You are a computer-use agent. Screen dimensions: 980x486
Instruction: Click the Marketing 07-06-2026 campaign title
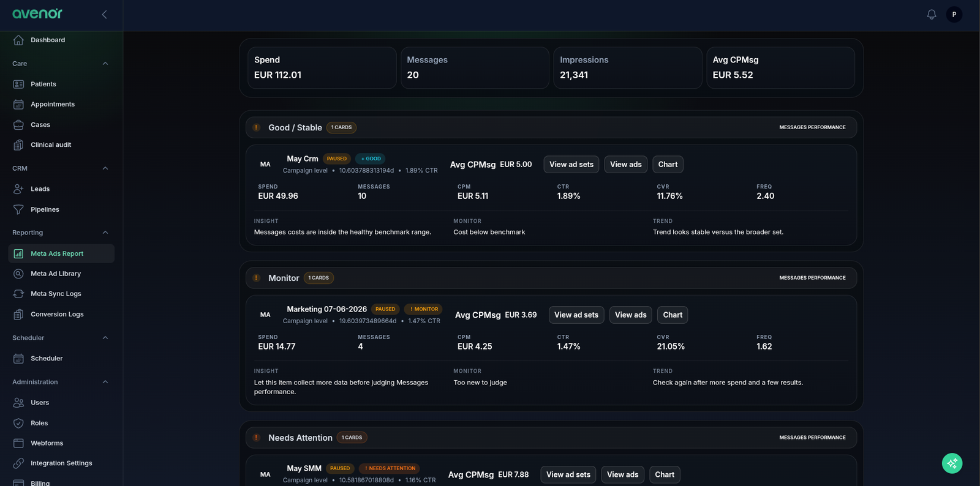pyautogui.click(x=327, y=309)
